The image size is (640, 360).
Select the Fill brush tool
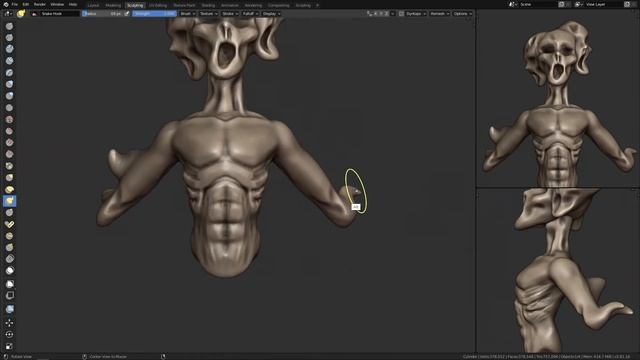pyautogui.click(x=9, y=142)
